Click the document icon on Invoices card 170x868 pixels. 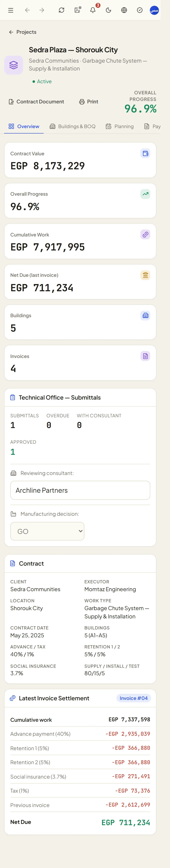[146, 356]
